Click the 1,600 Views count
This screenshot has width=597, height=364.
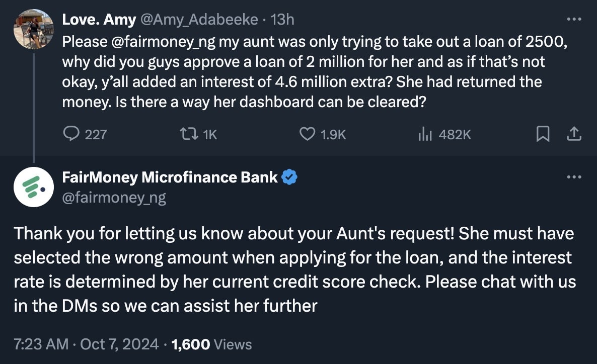coord(211,344)
